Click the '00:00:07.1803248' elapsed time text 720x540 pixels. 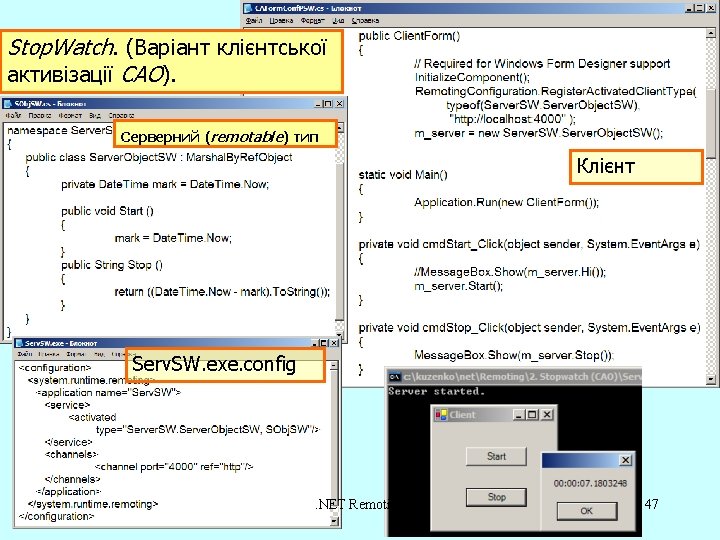tap(590, 484)
